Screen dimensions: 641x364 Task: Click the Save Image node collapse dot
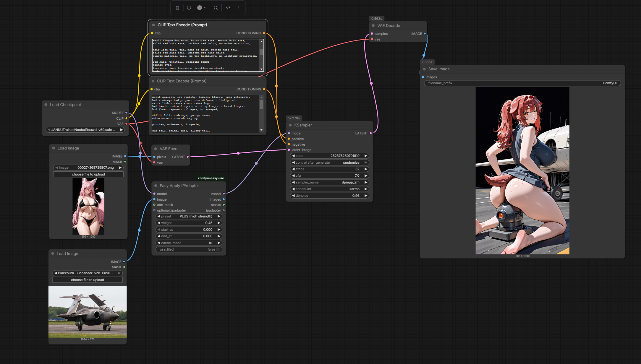pyautogui.click(x=424, y=69)
